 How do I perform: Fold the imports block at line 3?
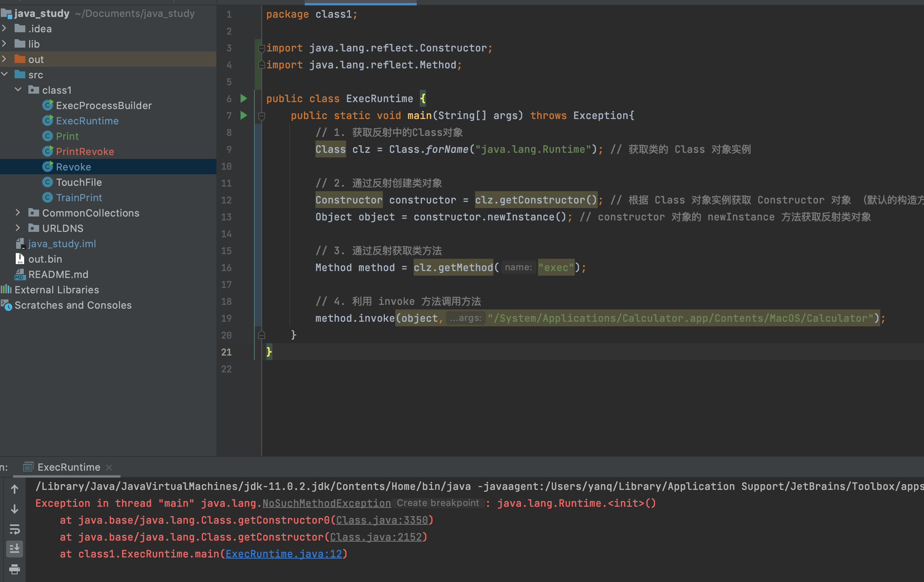262,48
